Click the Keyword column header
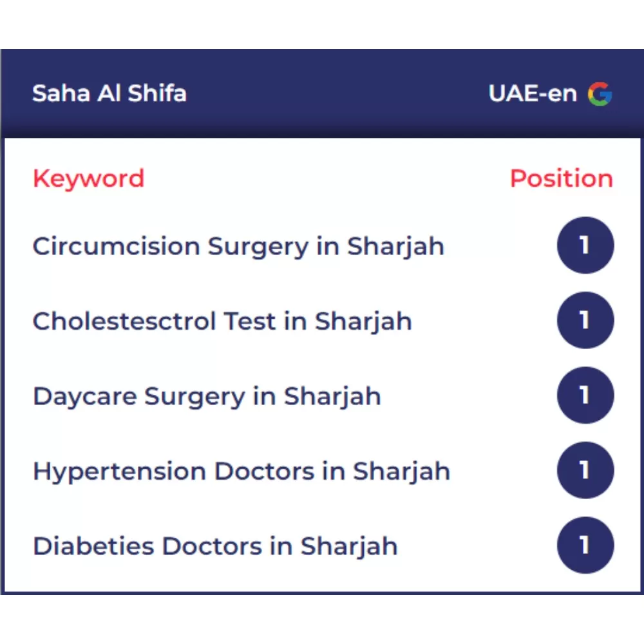 88,178
